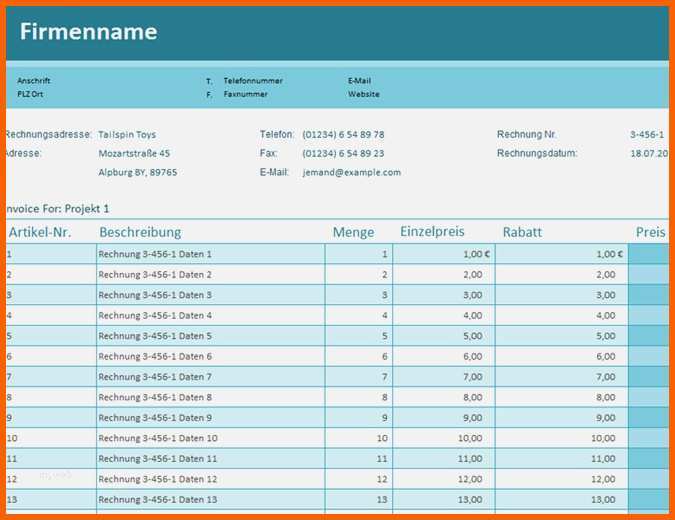
Task: Select the PLZ Ort placeholder field
Action: tap(31, 94)
